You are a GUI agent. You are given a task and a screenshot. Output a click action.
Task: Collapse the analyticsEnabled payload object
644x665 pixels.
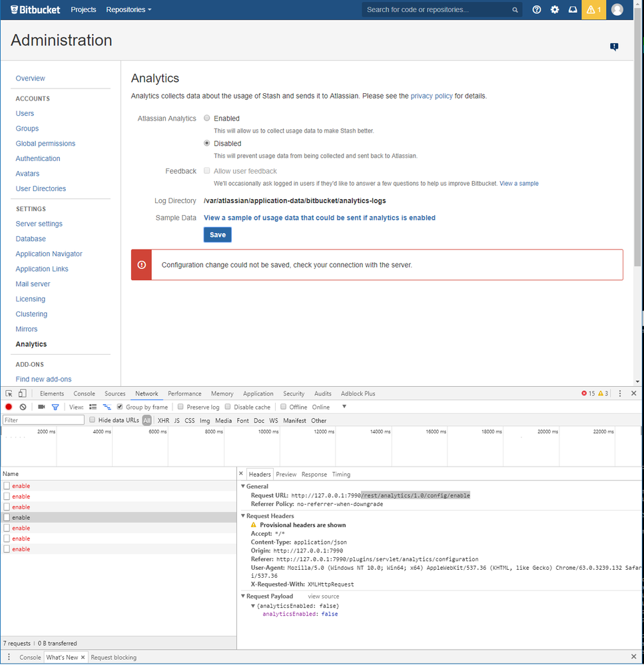(x=253, y=606)
